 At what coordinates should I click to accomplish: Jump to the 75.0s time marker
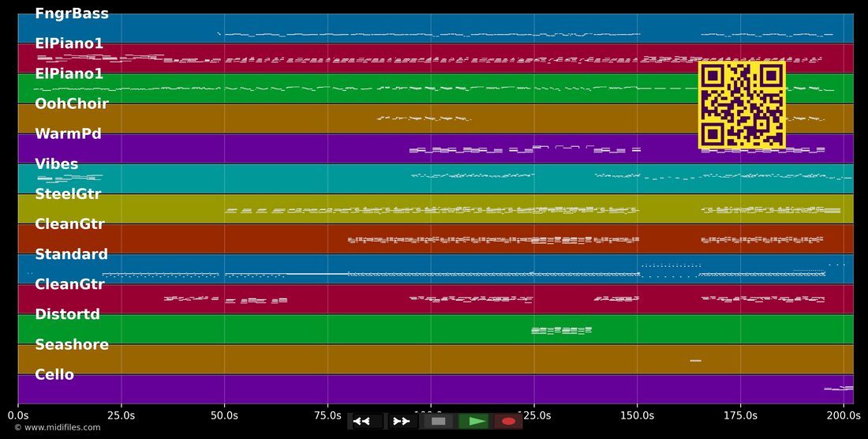click(x=327, y=415)
